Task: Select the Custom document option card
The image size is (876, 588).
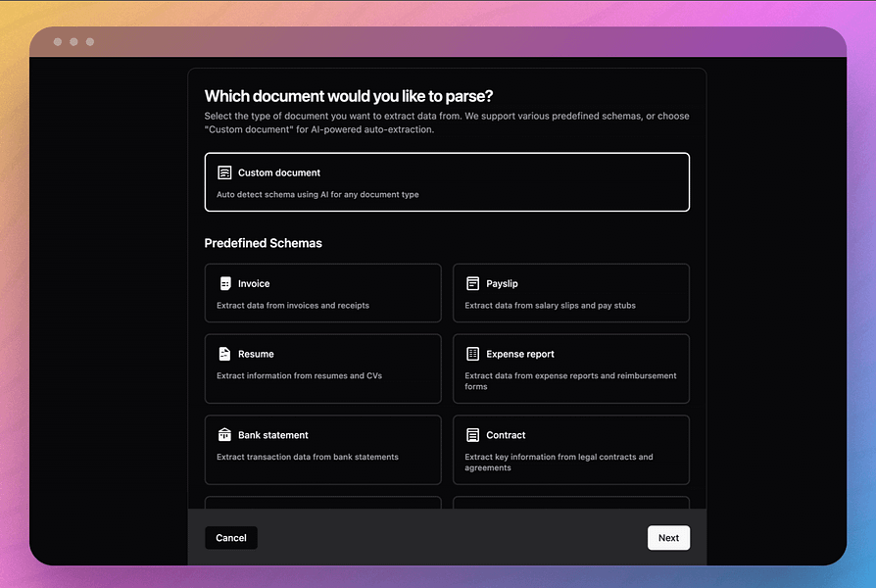Action: coord(447,182)
